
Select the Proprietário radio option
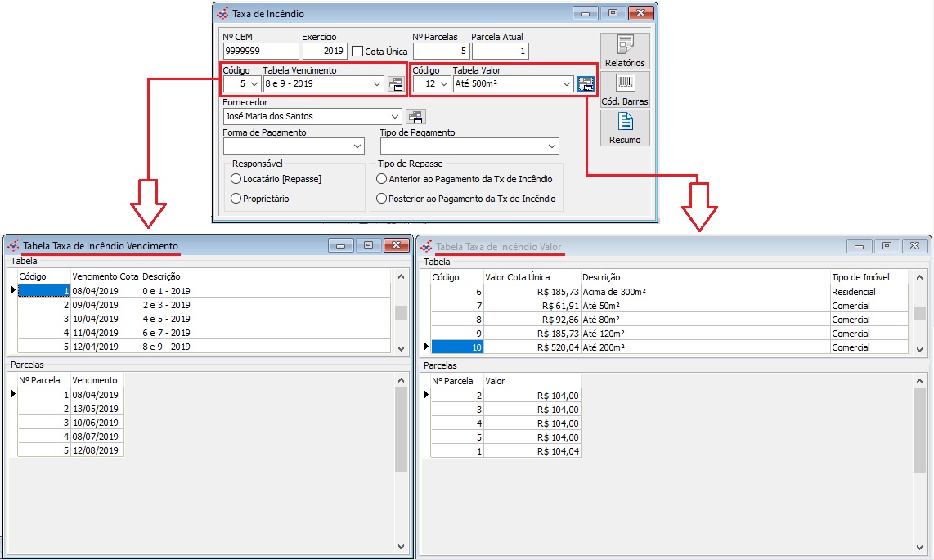(x=236, y=199)
